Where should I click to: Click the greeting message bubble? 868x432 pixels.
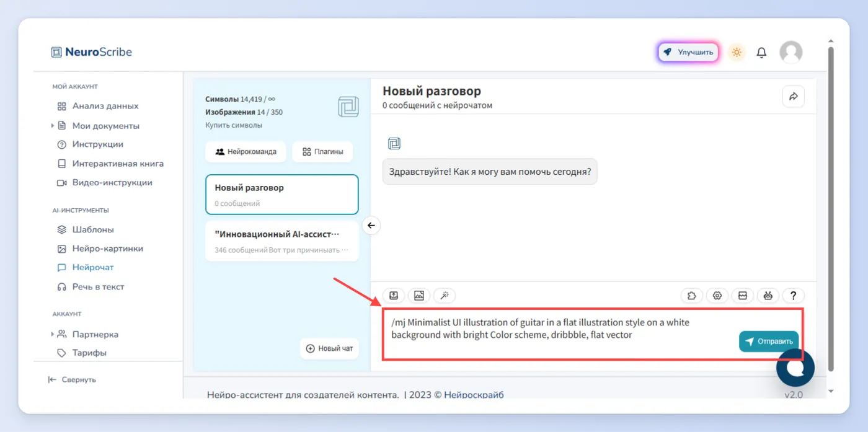coord(490,172)
